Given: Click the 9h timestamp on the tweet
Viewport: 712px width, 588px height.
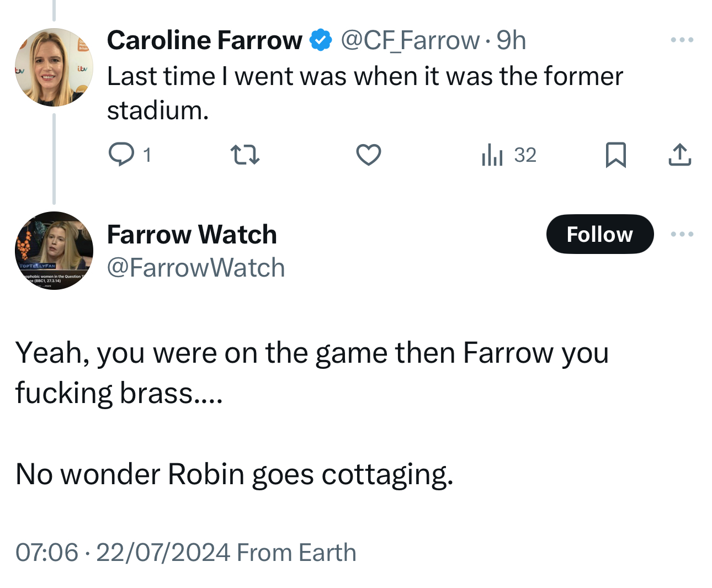Looking at the screenshot, I should 511,40.
